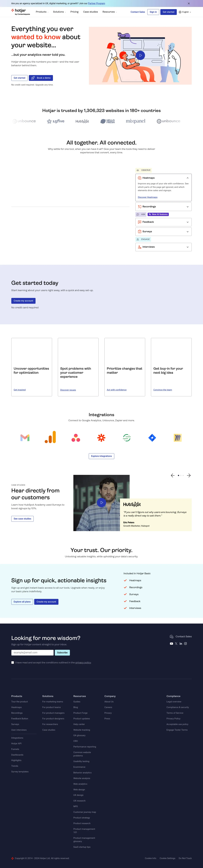The height and width of the screenshot is (868, 203).
Task: Open Hotjar Instagram icon
Action: (x=185, y=644)
